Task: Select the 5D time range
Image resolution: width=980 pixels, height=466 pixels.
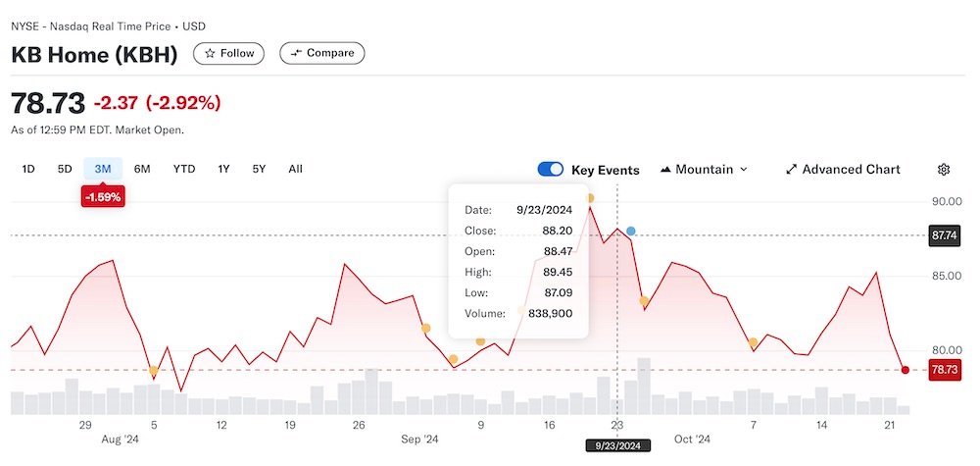Action: coord(65,169)
